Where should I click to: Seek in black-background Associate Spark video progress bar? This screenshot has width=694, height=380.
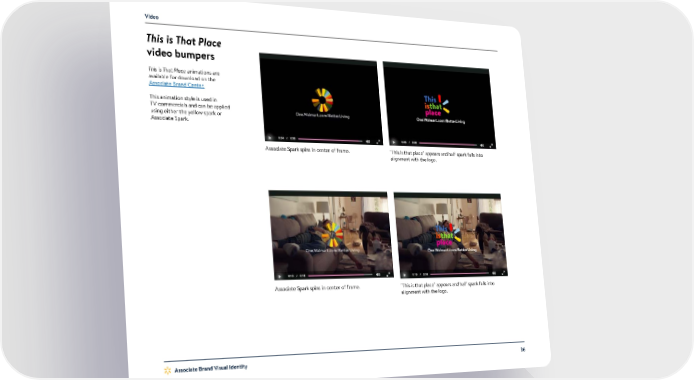[330, 140]
